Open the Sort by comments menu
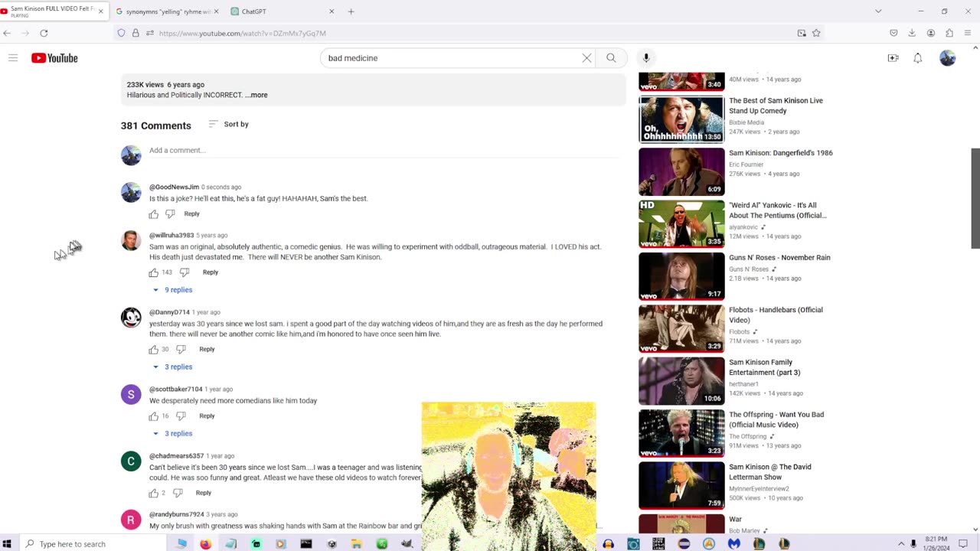This screenshot has width=980, height=551. 229,124
